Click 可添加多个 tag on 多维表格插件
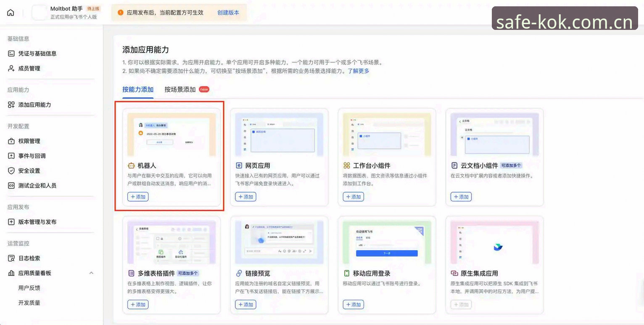 (x=189, y=273)
